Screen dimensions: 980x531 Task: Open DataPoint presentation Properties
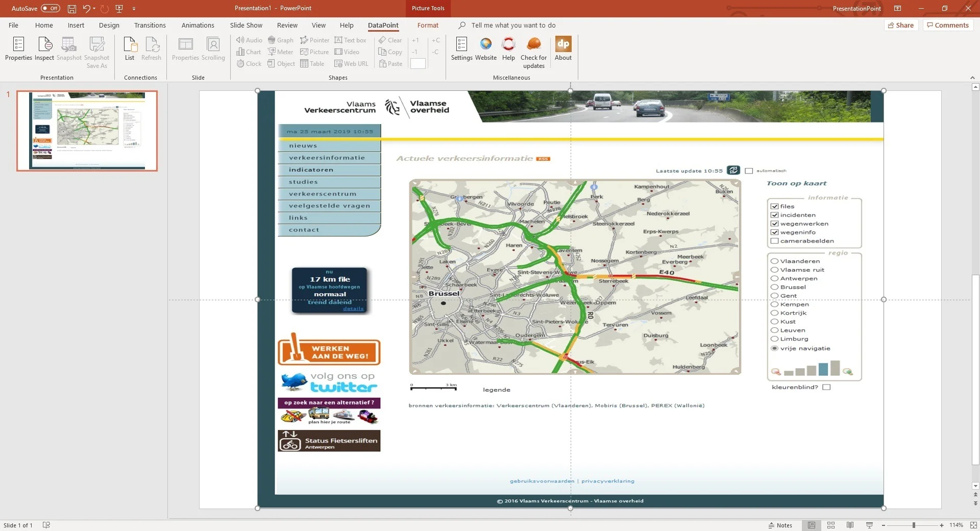point(18,49)
